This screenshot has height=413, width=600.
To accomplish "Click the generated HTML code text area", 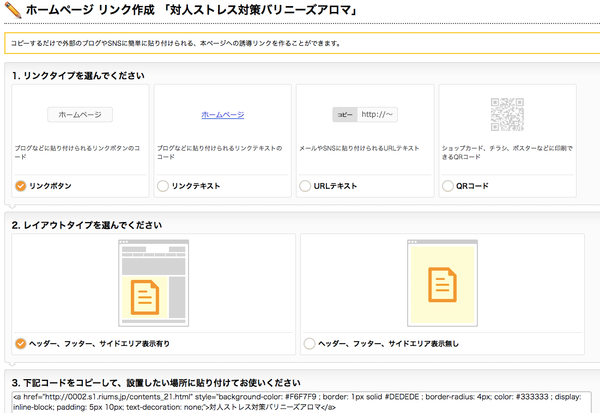I will [x=301, y=402].
